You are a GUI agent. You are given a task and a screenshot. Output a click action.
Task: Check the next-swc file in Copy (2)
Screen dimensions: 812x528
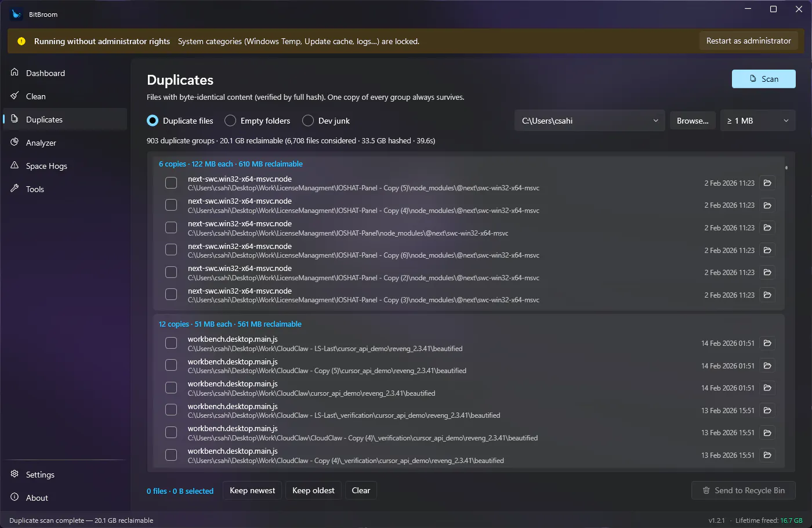click(x=171, y=272)
